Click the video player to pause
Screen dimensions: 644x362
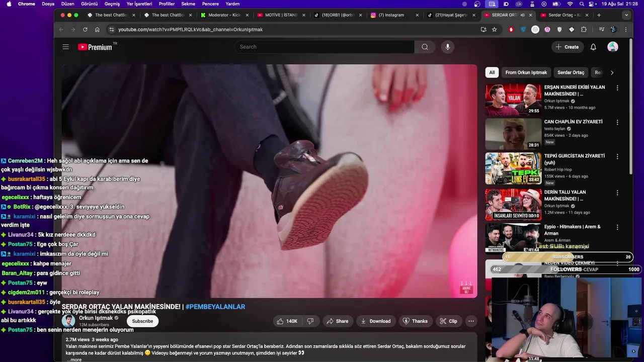point(269,181)
